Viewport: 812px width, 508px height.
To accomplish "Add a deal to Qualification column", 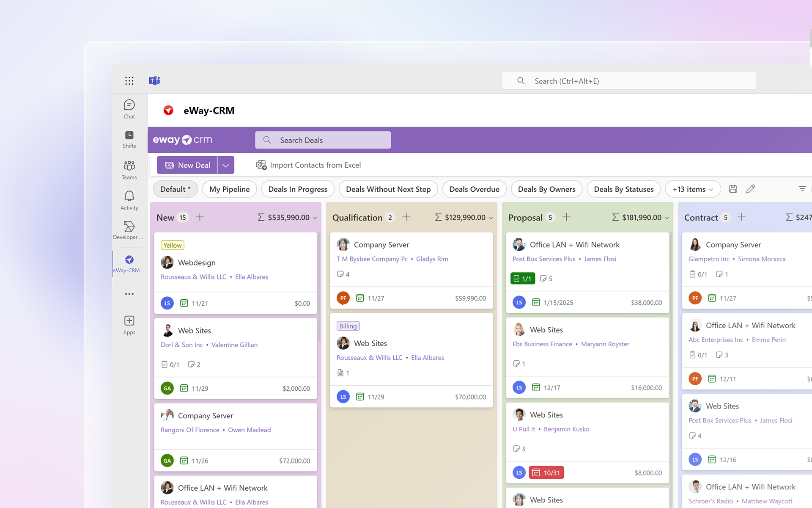I will point(406,217).
